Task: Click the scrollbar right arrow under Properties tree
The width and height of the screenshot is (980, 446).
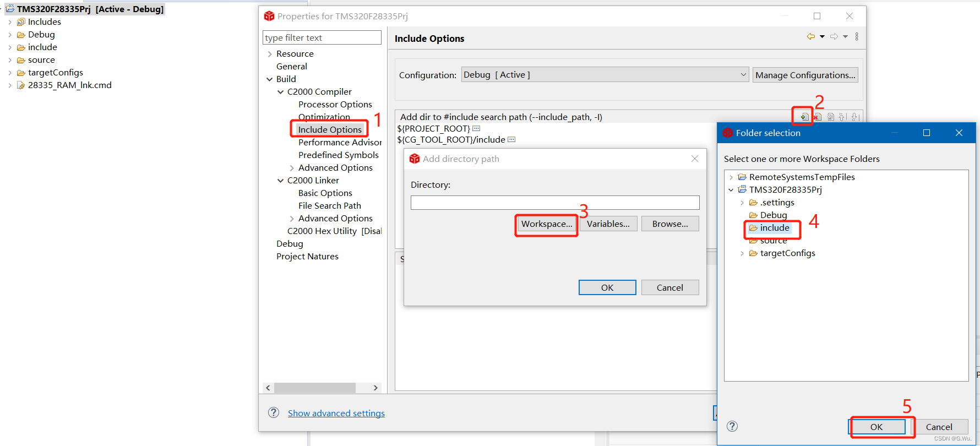Action: [x=375, y=388]
